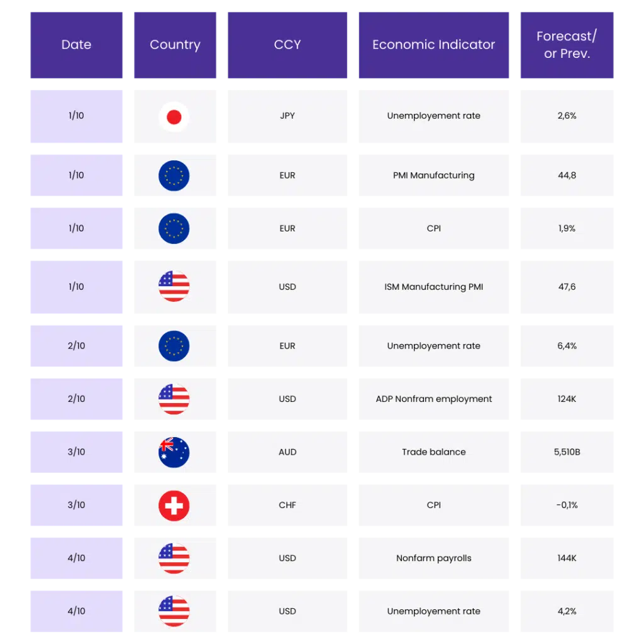Select the Date column header
This screenshot has height=644, width=644.
(77, 45)
